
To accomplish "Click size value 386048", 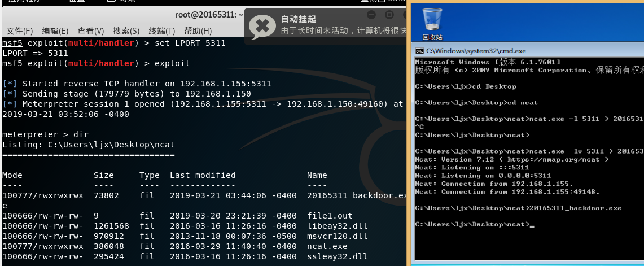I will [108, 247].
